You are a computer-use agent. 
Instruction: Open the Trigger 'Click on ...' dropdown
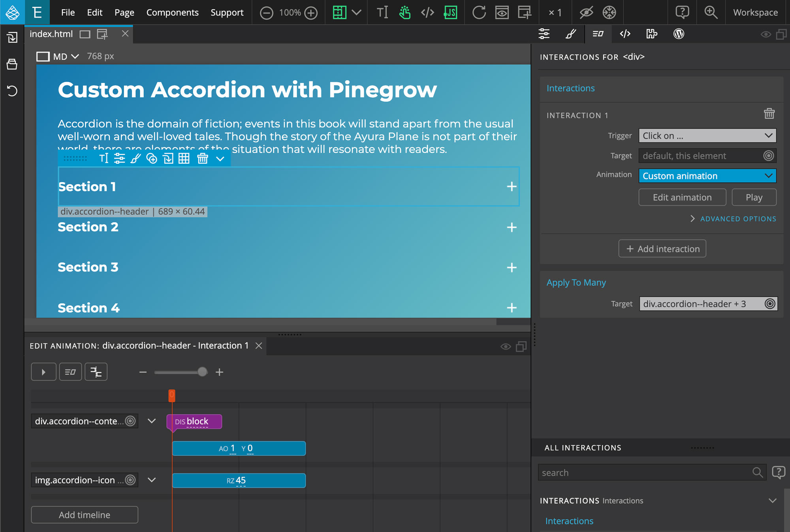click(x=707, y=135)
